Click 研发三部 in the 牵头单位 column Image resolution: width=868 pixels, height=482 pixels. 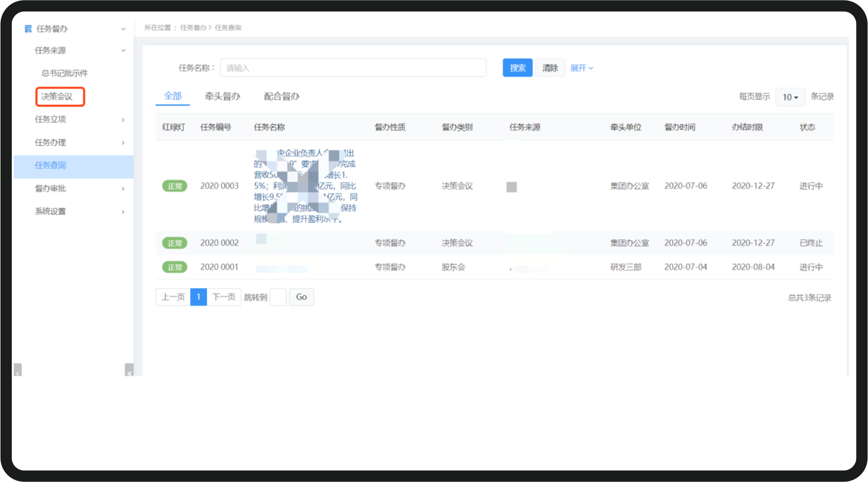coord(626,267)
